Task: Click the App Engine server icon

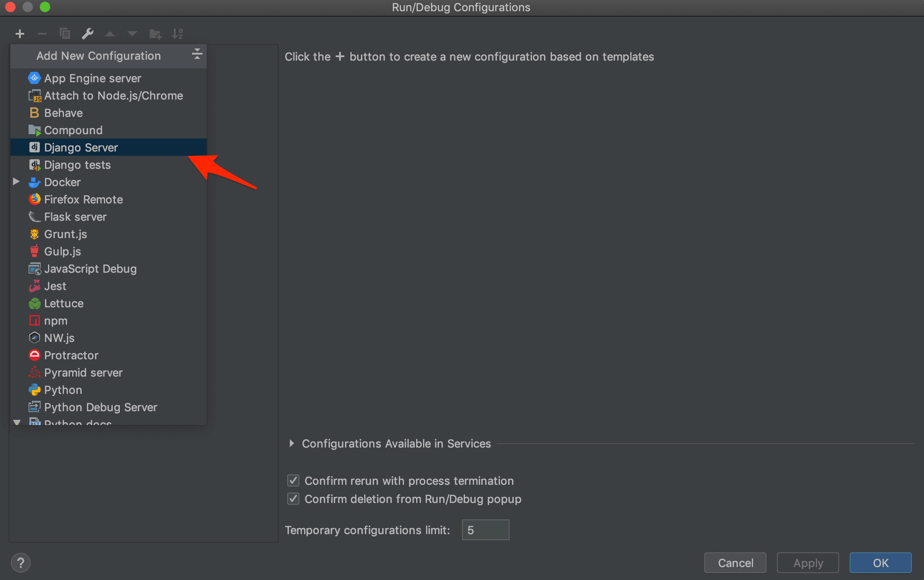Action: pos(34,78)
